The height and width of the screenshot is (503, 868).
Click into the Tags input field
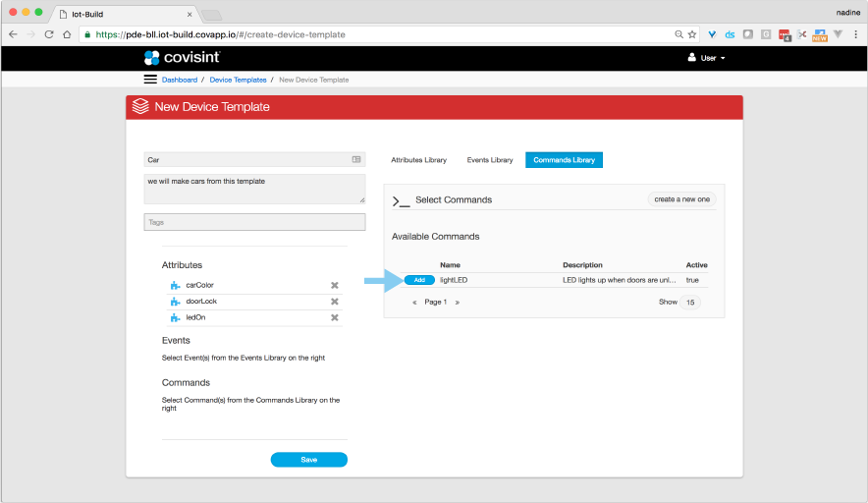[254, 223]
